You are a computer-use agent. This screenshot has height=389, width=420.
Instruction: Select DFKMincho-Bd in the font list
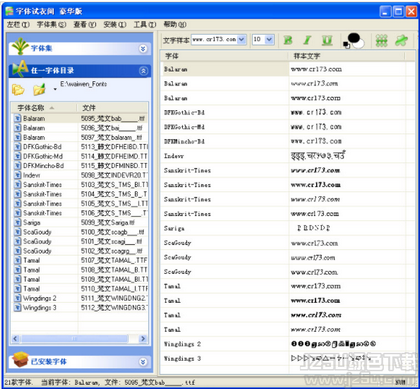coord(43,166)
